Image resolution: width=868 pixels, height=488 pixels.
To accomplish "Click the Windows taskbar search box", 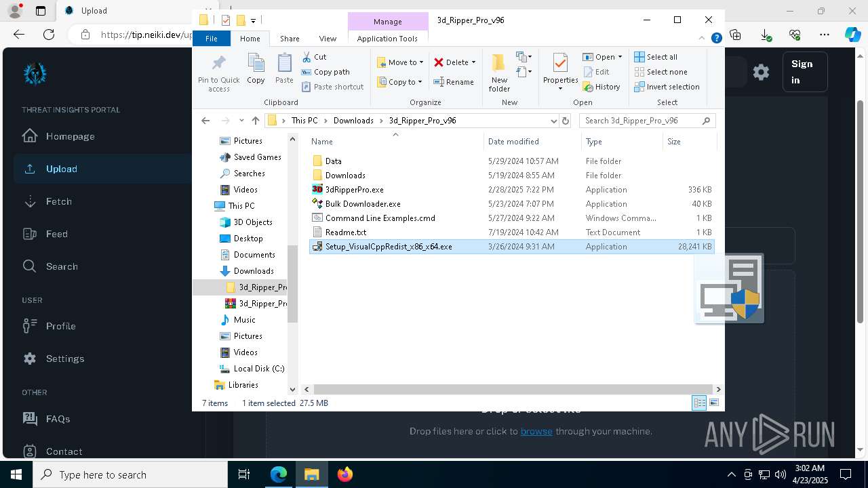I will (x=130, y=474).
